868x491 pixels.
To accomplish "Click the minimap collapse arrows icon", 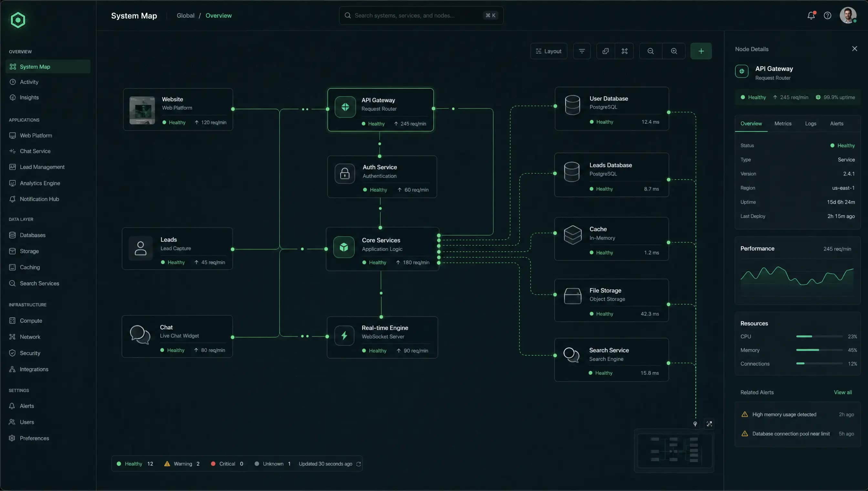I will [x=709, y=424].
